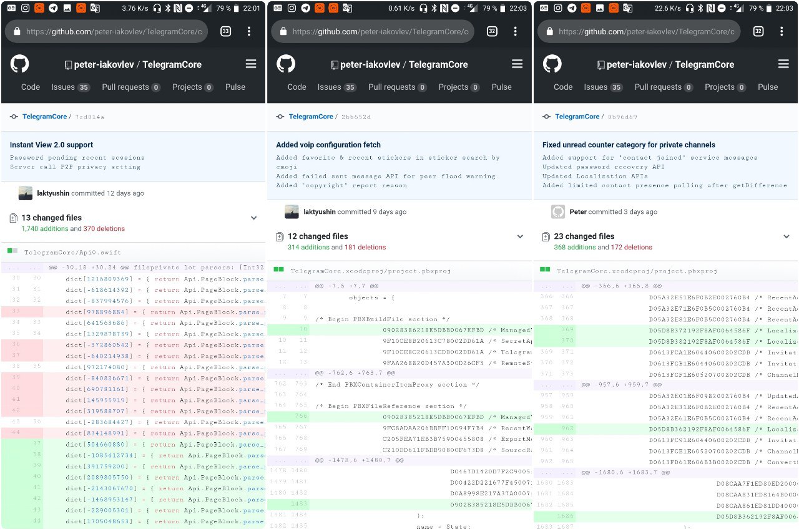Open laktyushin avatar committed 9 days ago
Screen dimensions: 799x532
pos(292,212)
